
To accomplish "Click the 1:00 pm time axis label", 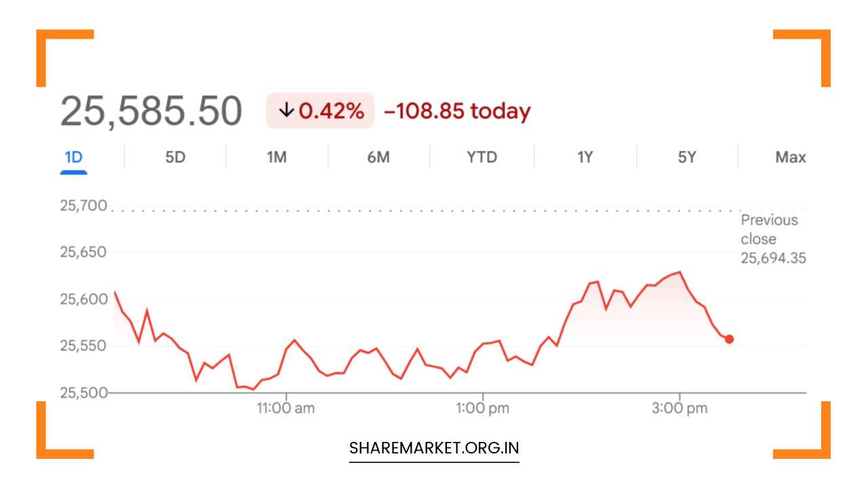I will tap(483, 408).
